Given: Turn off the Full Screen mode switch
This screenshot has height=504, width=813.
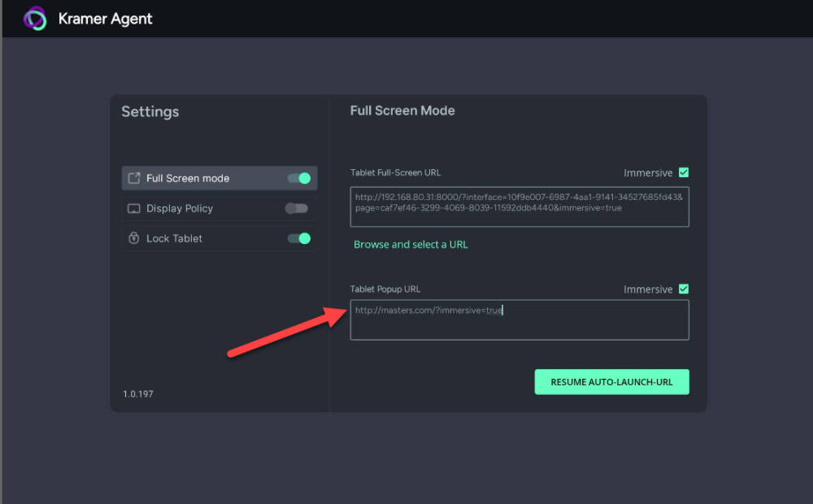Looking at the screenshot, I should [x=299, y=178].
